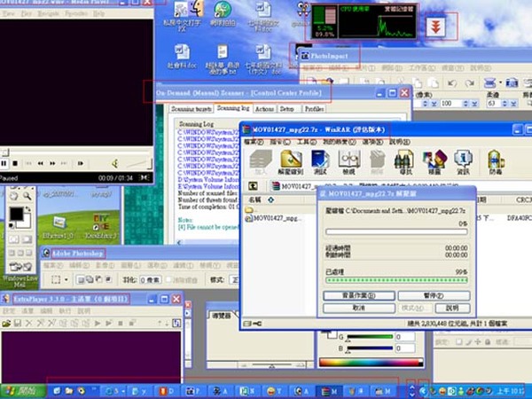Click ExtraPlayer play triangle toolbar icon
The height and width of the screenshot is (399, 532).
tap(97, 323)
